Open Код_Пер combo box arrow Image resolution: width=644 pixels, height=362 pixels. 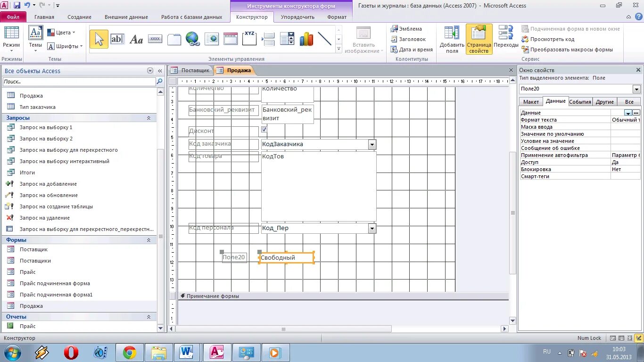(372, 228)
